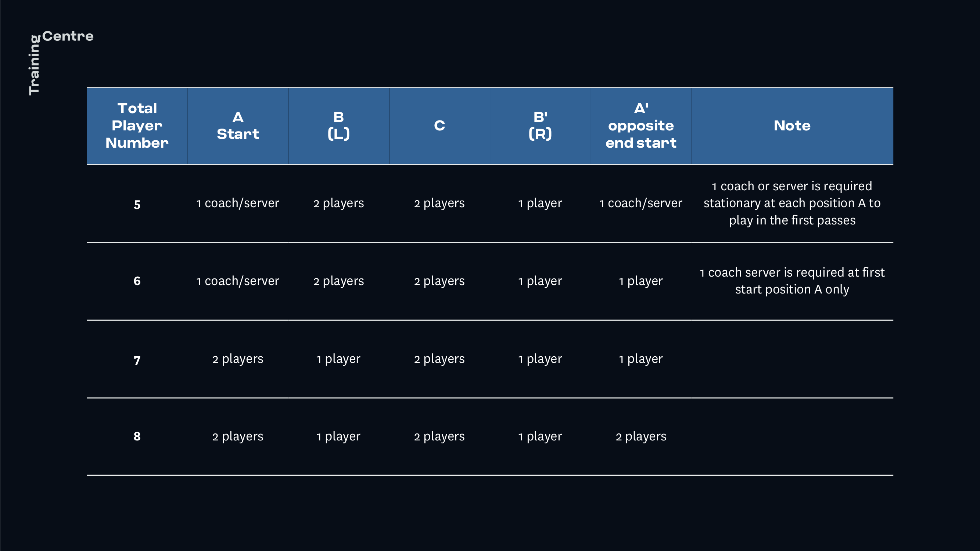Select the Total Player Number header

pos(137,126)
